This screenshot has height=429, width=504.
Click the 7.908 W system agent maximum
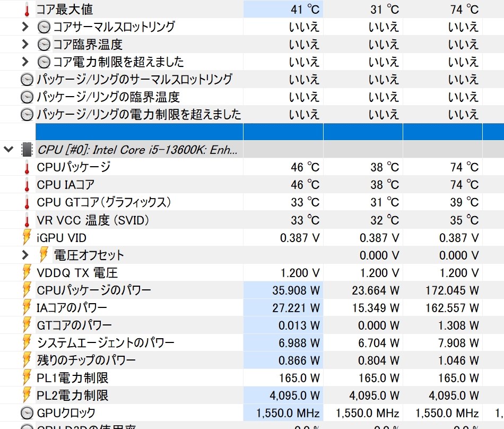coord(458,343)
